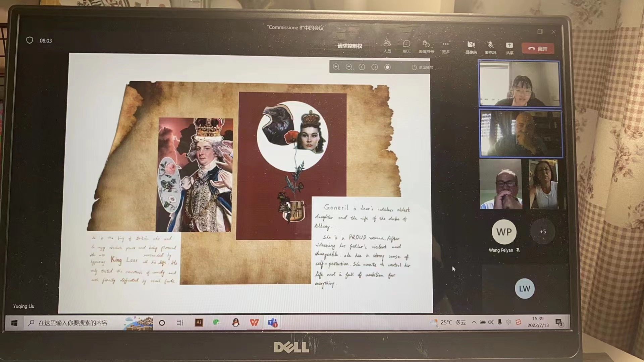
Task: Click the Sogou input S icon
Action: point(518,322)
